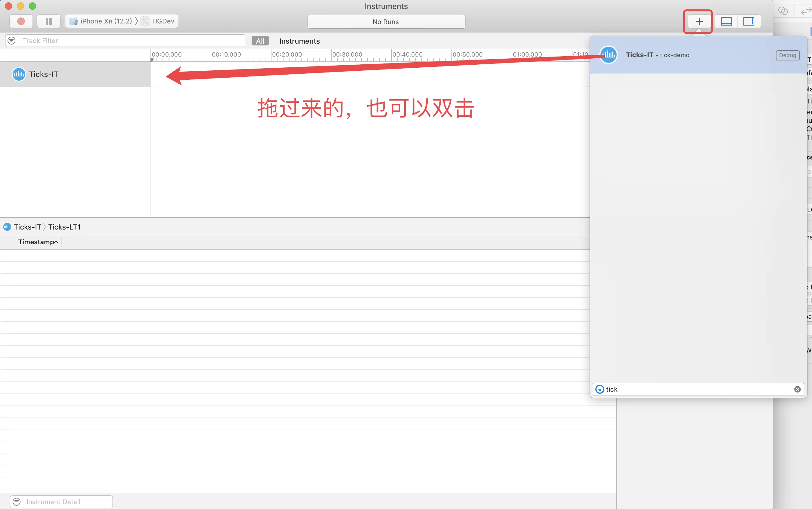Click the Debug badge on Ticks-IT
Viewport: 812px width, 509px height.
point(787,55)
